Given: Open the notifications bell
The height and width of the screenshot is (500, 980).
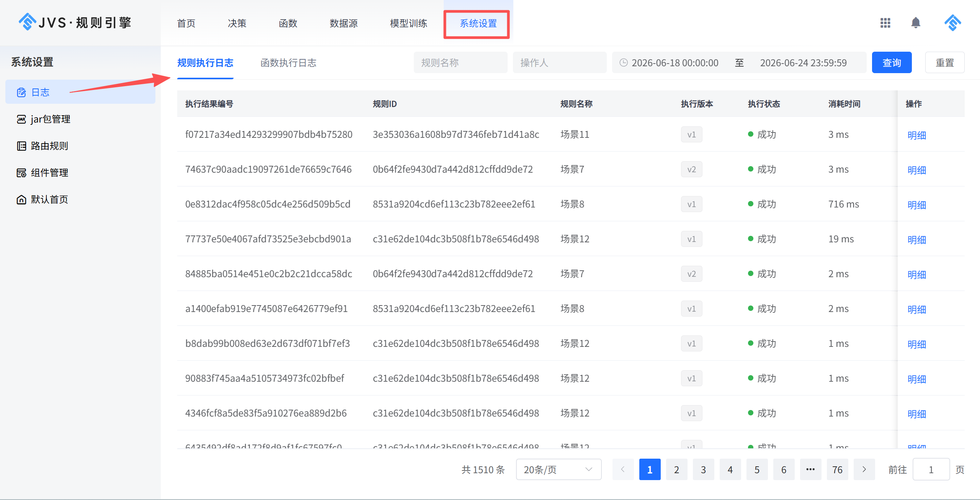Looking at the screenshot, I should pyautogui.click(x=916, y=23).
